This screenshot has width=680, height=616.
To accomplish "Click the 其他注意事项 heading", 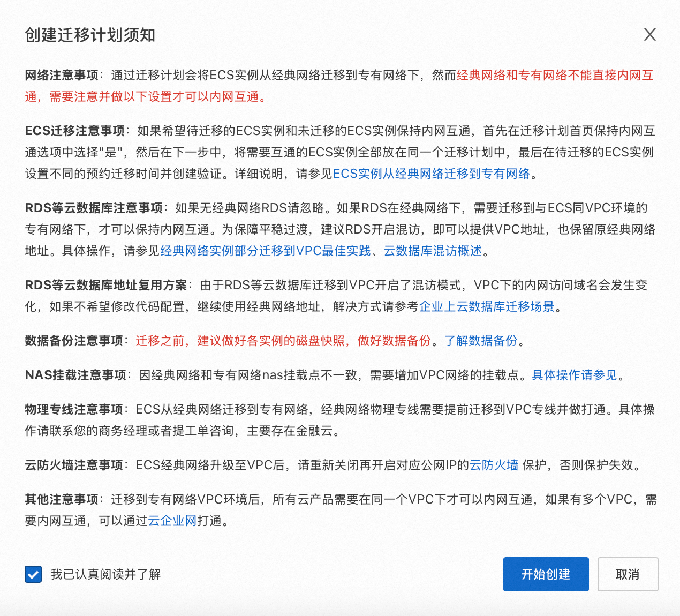I will [62, 499].
